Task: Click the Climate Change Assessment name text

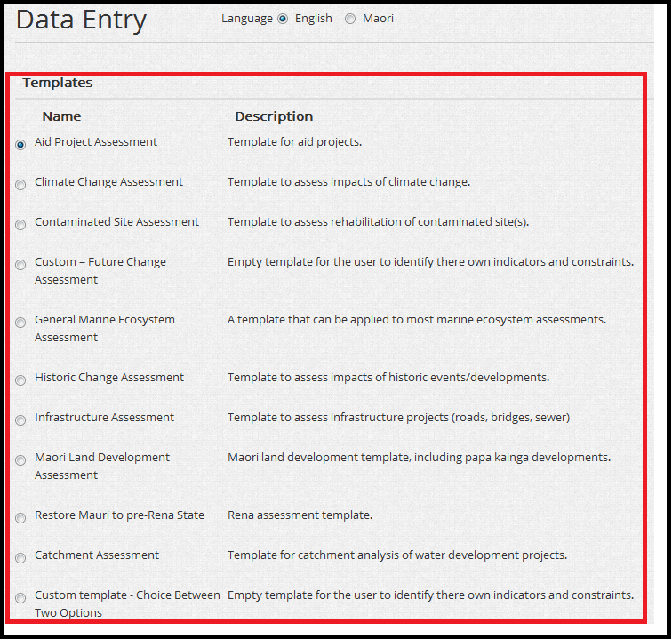Action: pyautogui.click(x=108, y=182)
